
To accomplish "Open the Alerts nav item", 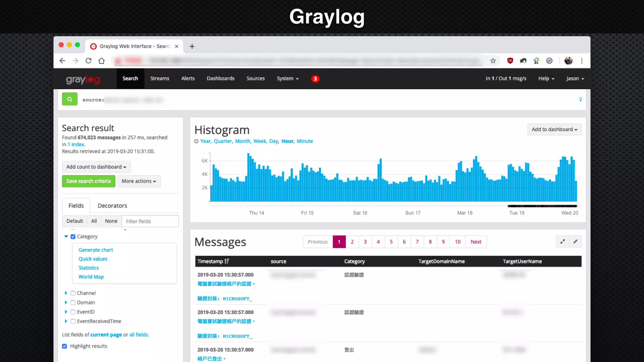I will 188,79.
